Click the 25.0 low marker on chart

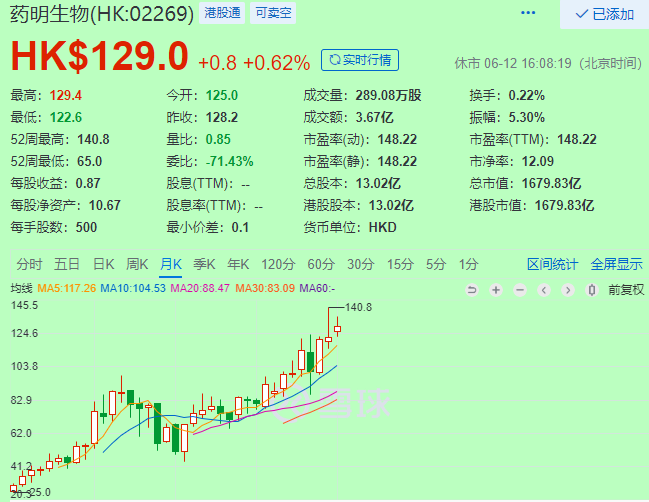(41, 492)
